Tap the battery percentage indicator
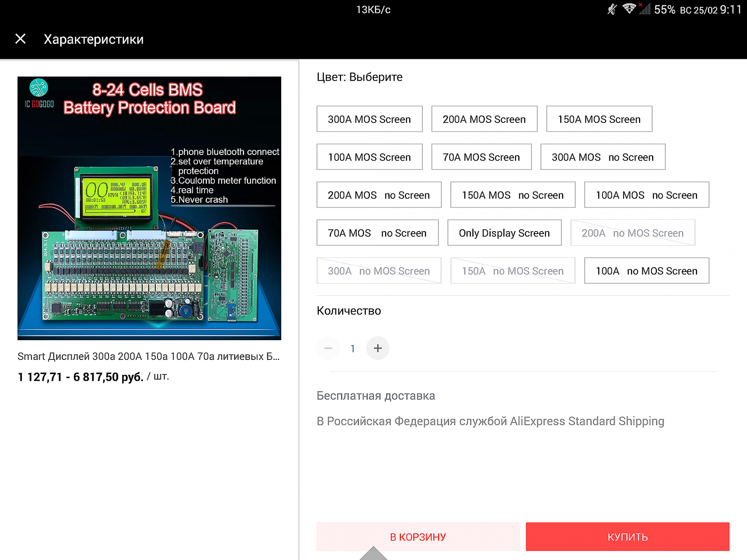Viewport: 747px width, 560px height. 664,10
